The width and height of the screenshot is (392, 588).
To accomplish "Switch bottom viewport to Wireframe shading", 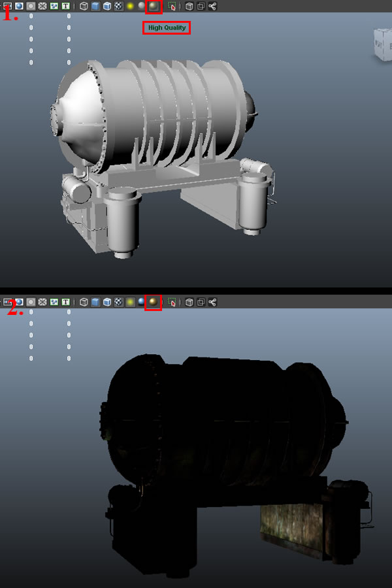I will click(84, 302).
